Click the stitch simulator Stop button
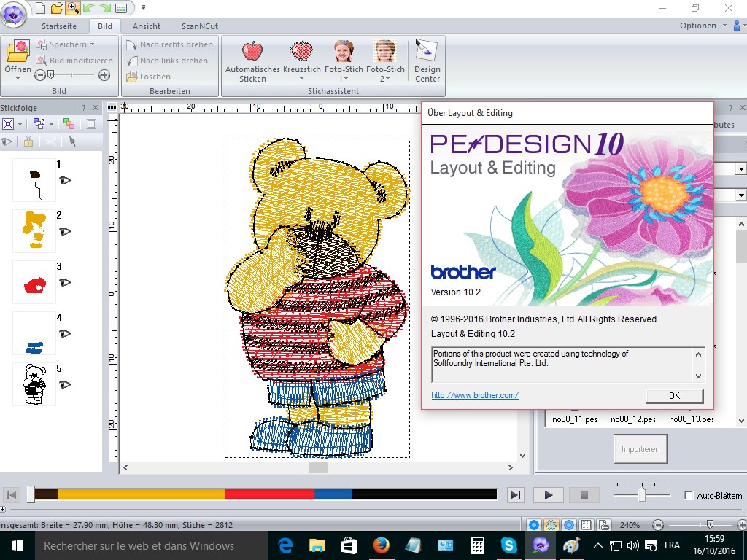The image size is (747, 560). (584, 495)
